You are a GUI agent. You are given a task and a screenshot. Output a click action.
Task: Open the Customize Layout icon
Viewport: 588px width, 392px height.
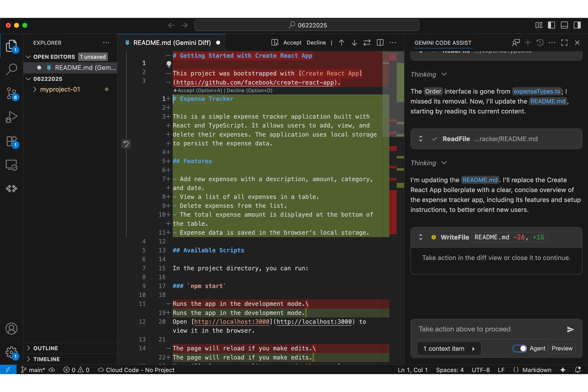click(539, 25)
